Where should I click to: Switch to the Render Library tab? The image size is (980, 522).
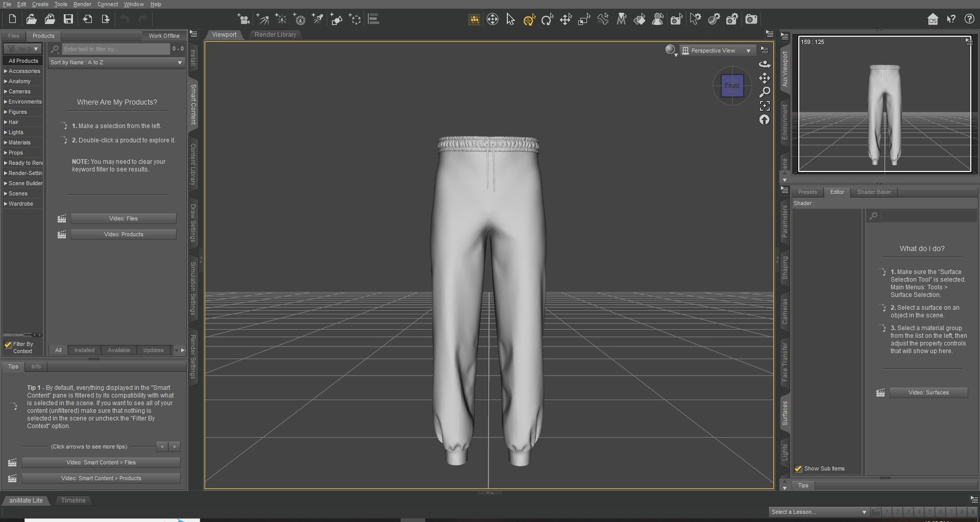pos(275,35)
